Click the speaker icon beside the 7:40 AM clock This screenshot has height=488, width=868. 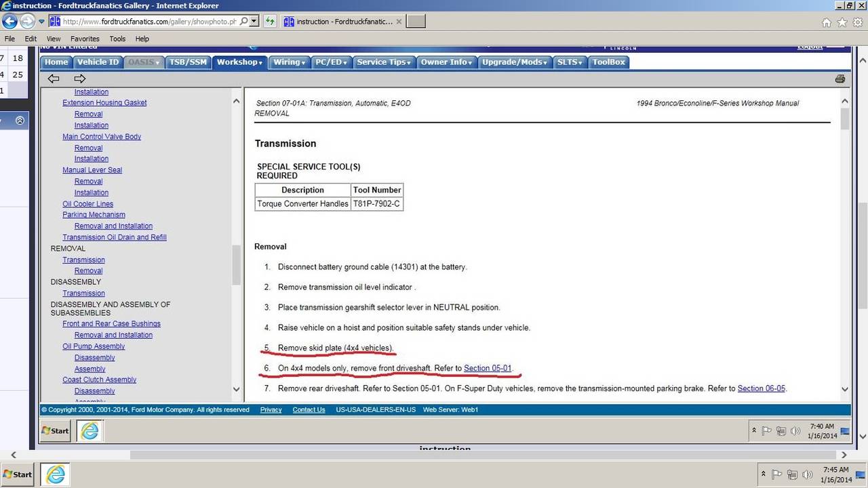click(x=795, y=430)
